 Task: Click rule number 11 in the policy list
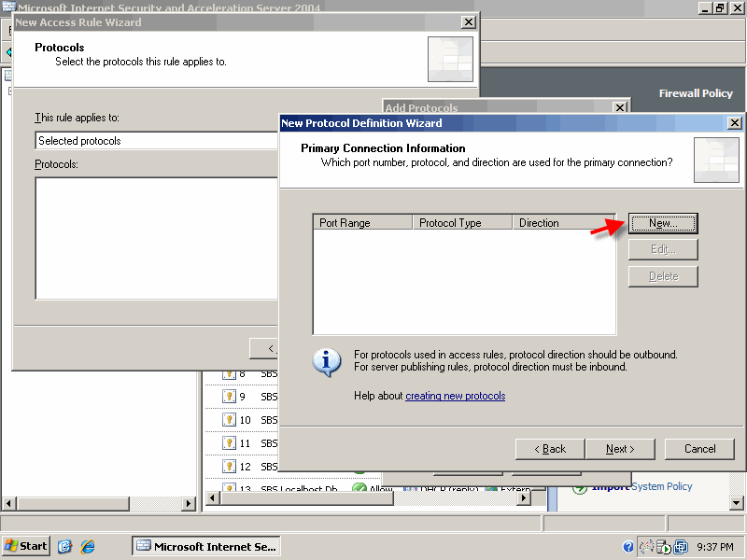(x=245, y=443)
